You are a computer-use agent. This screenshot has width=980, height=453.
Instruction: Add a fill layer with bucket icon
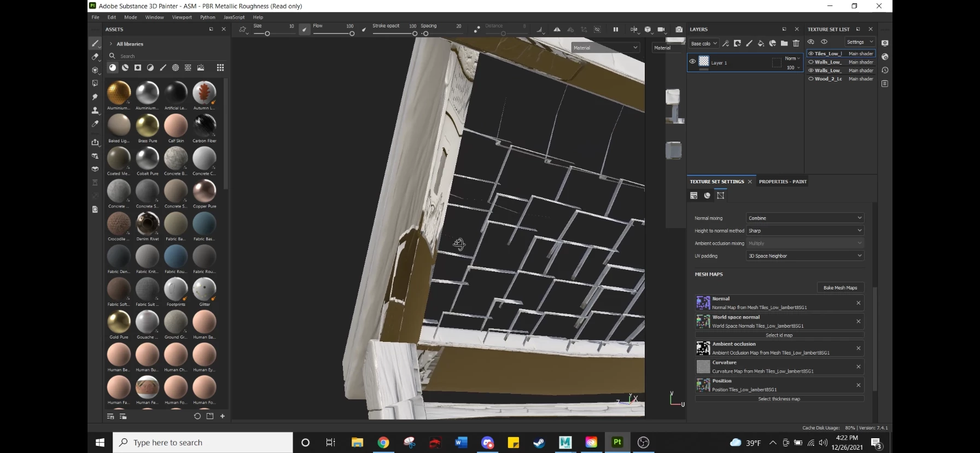tap(761, 43)
